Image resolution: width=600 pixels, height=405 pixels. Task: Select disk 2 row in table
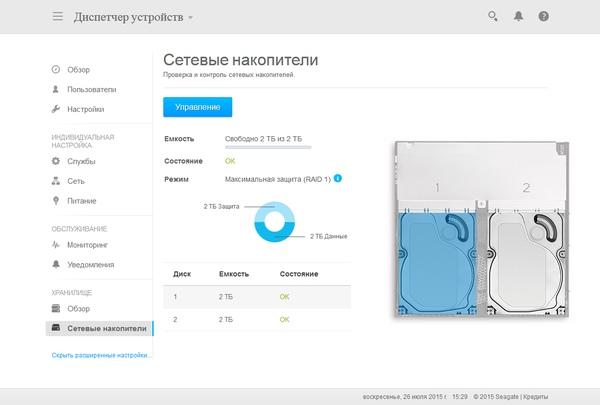tap(257, 319)
